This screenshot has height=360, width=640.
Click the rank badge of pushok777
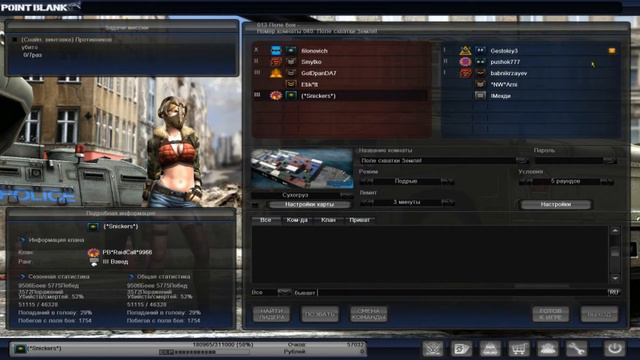(x=480, y=62)
